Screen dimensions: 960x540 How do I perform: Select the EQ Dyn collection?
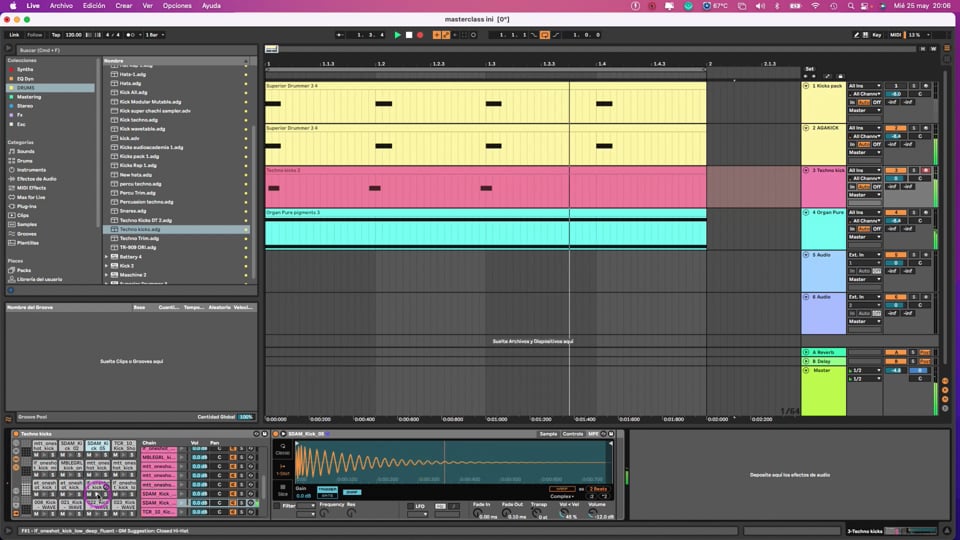point(25,79)
